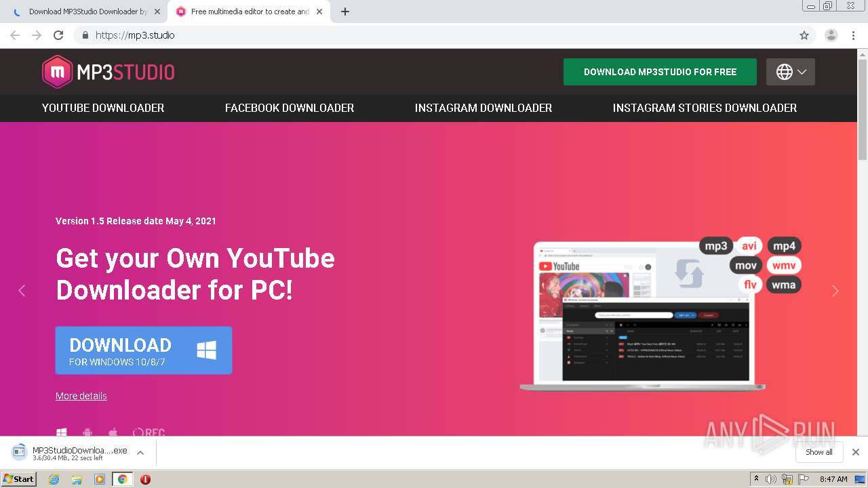868x488 pixels.
Task: Bookmark this page with star icon
Action: pyautogui.click(x=804, y=35)
